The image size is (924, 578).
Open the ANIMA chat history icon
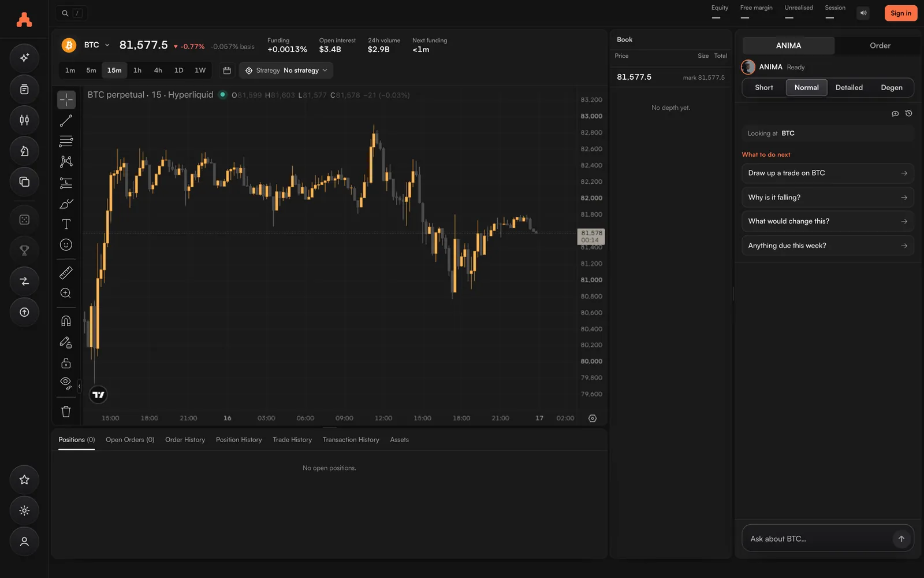pyautogui.click(x=908, y=113)
